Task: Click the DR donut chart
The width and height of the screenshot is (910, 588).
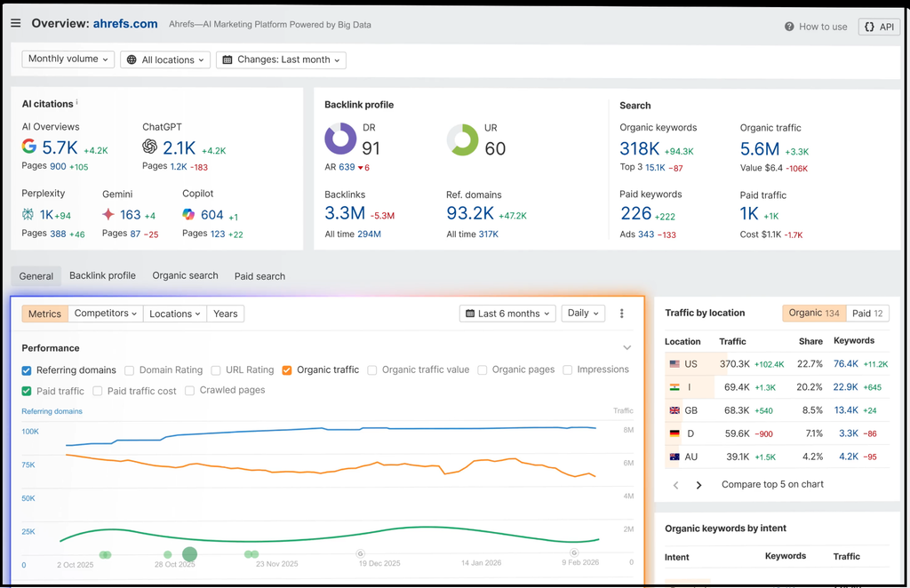Action: point(340,139)
